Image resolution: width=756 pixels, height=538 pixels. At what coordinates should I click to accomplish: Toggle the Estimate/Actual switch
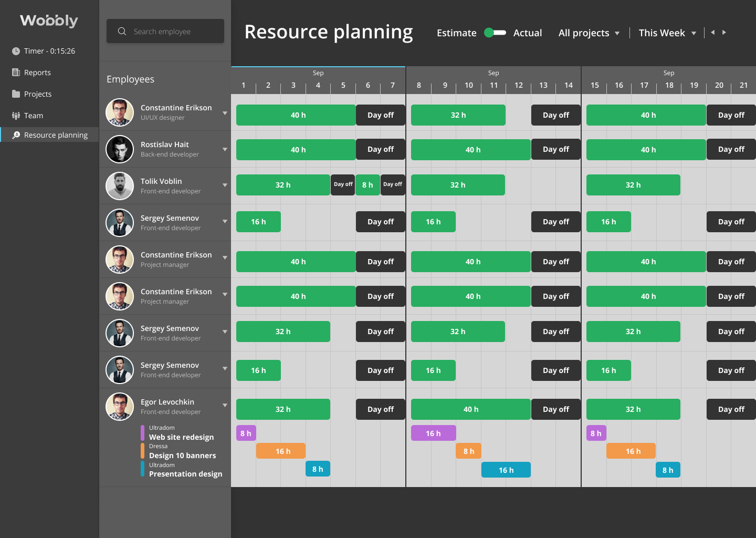(495, 32)
